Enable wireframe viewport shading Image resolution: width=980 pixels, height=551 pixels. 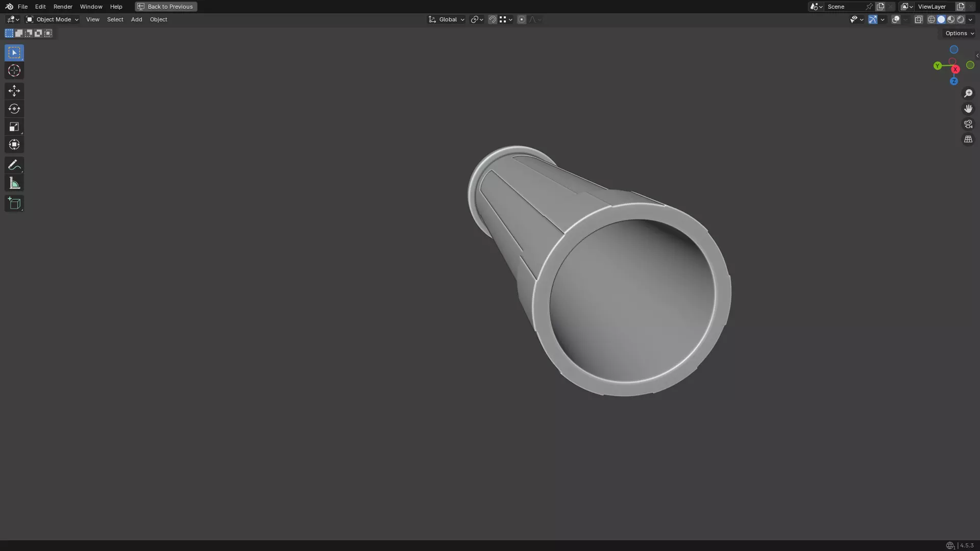click(x=931, y=19)
